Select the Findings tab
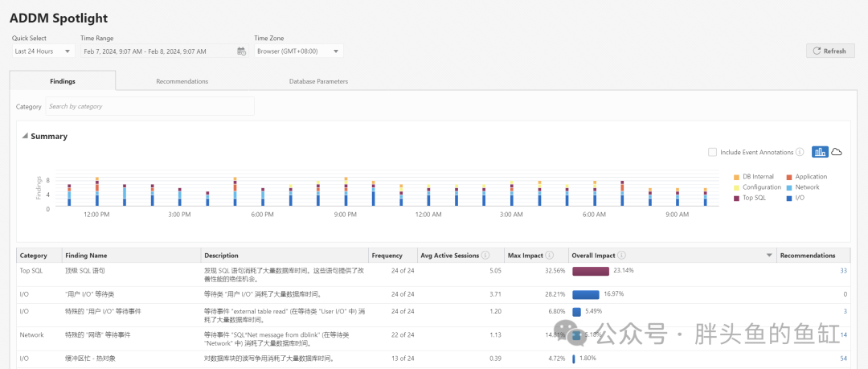This screenshot has width=868, height=369. point(63,81)
